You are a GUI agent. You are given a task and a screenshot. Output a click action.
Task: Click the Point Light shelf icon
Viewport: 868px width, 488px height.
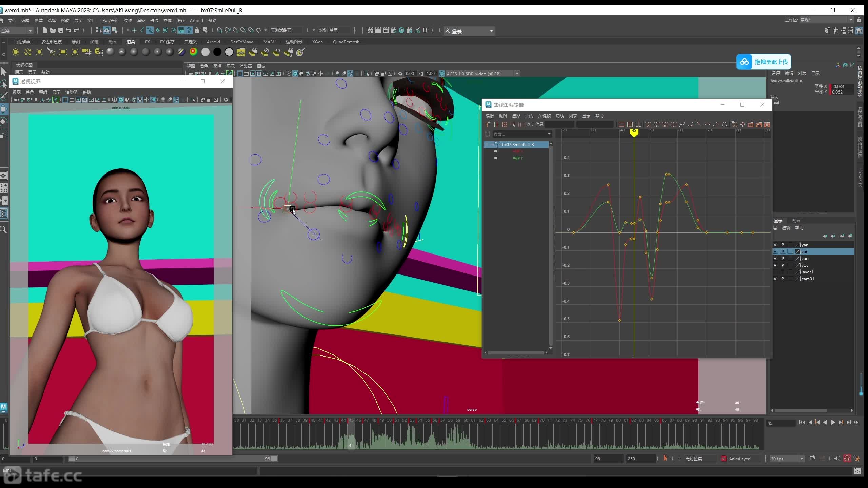click(39, 52)
